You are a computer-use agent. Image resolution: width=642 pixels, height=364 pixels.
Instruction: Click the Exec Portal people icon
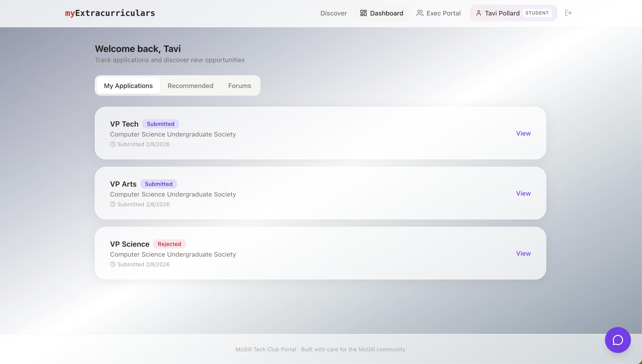[x=420, y=13]
